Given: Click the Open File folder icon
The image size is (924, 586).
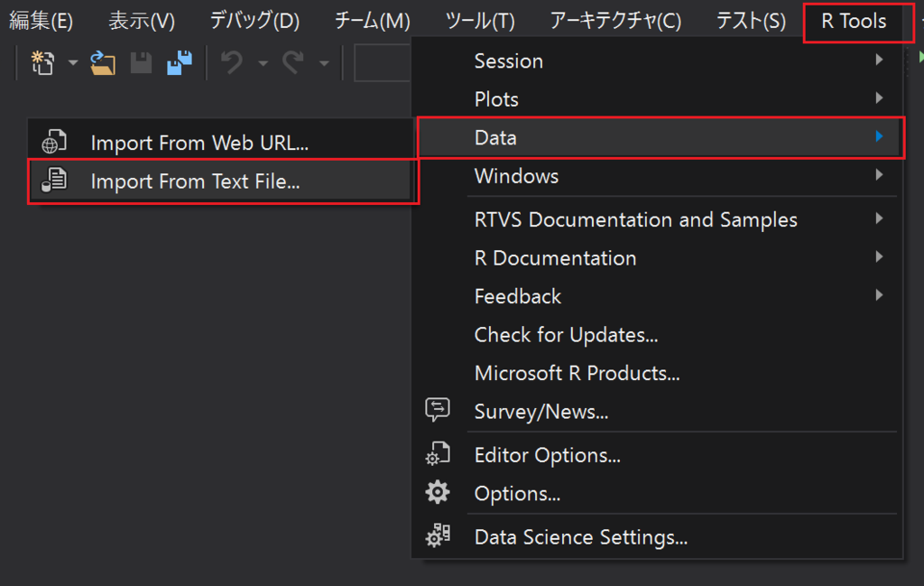Looking at the screenshot, I should coord(103,63).
